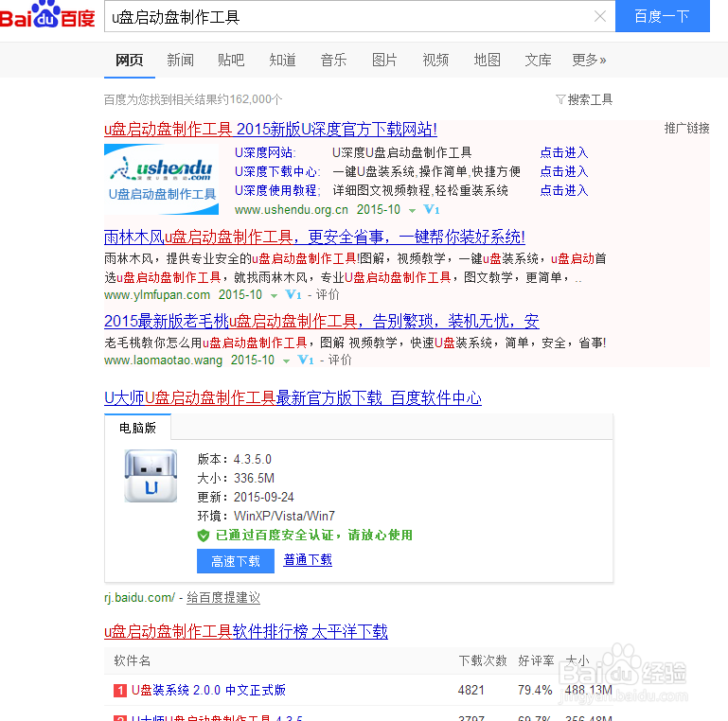Screen dimensions: 728x721
Task: Click the 推广链接 label
Action: point(686,128)
